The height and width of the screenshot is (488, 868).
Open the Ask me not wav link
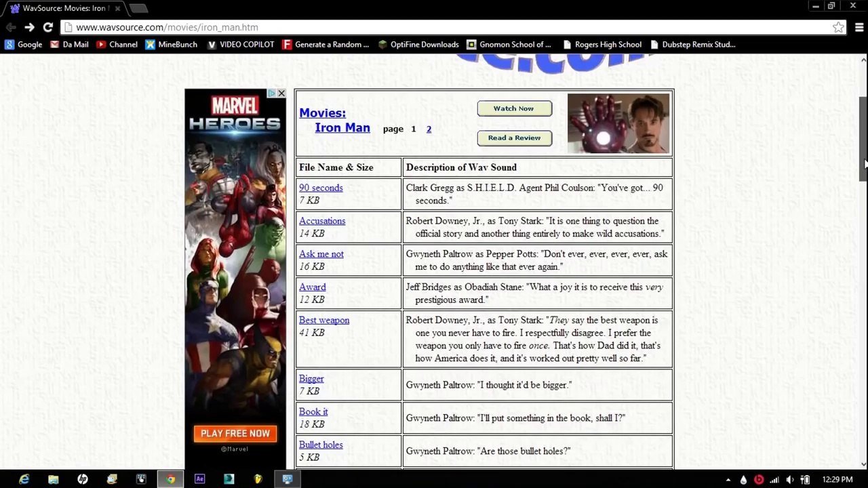pyautogui.click(x=321, y=254)
